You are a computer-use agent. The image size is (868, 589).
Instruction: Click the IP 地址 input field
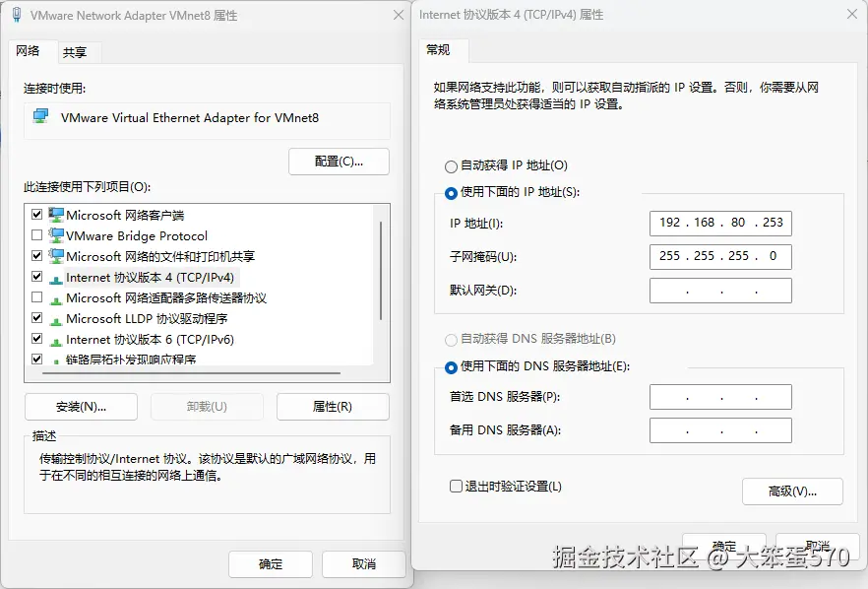[720, 223]
